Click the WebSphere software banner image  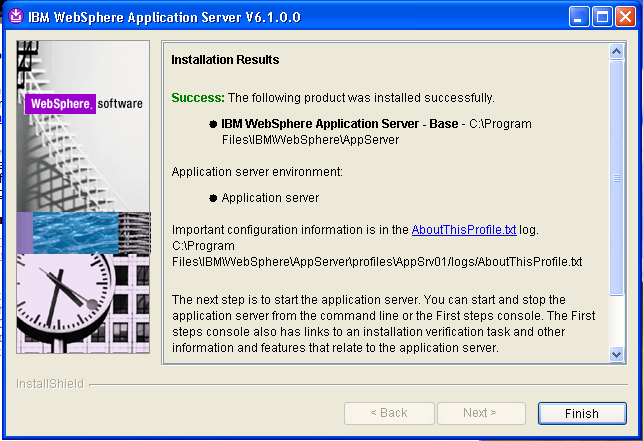pos(83,197)
